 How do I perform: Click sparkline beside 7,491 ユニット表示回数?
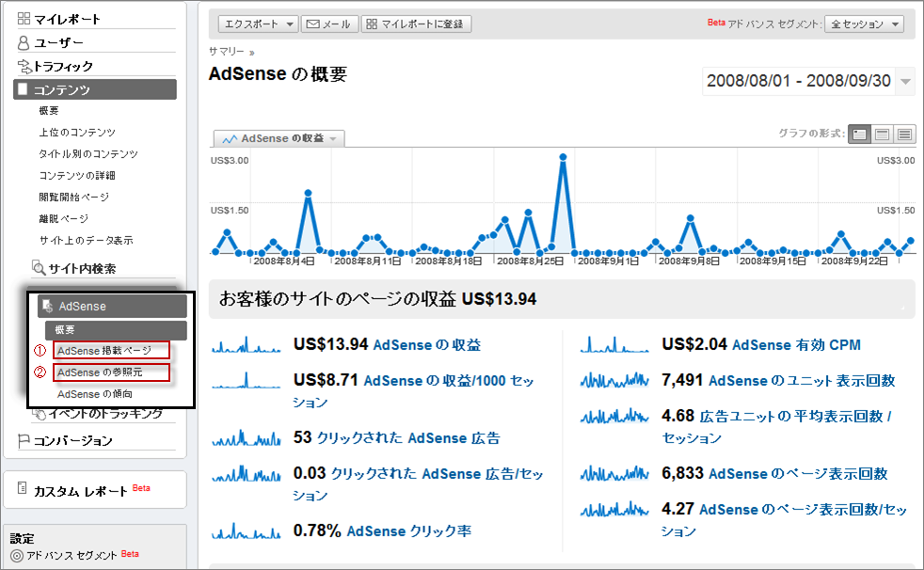614,380
